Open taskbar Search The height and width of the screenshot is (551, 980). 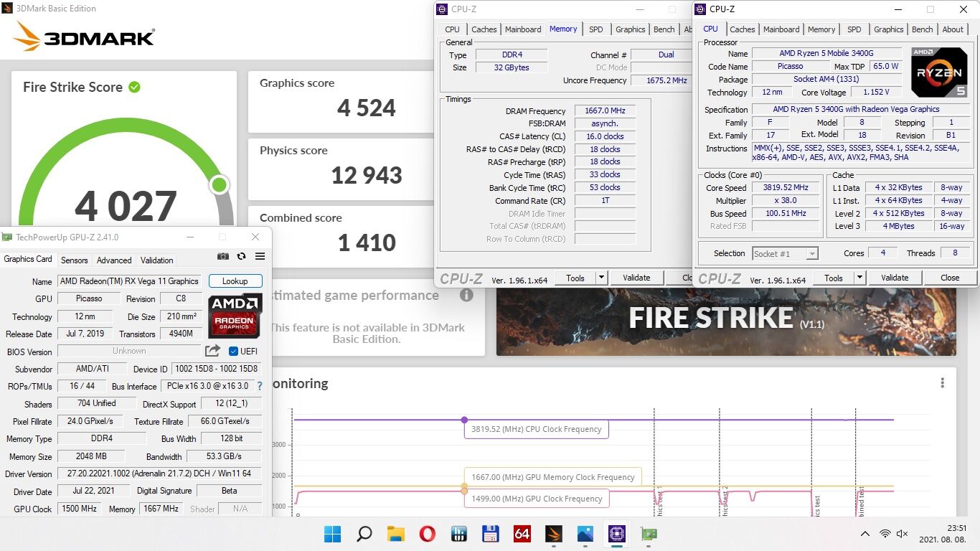(x=364, y=534)
